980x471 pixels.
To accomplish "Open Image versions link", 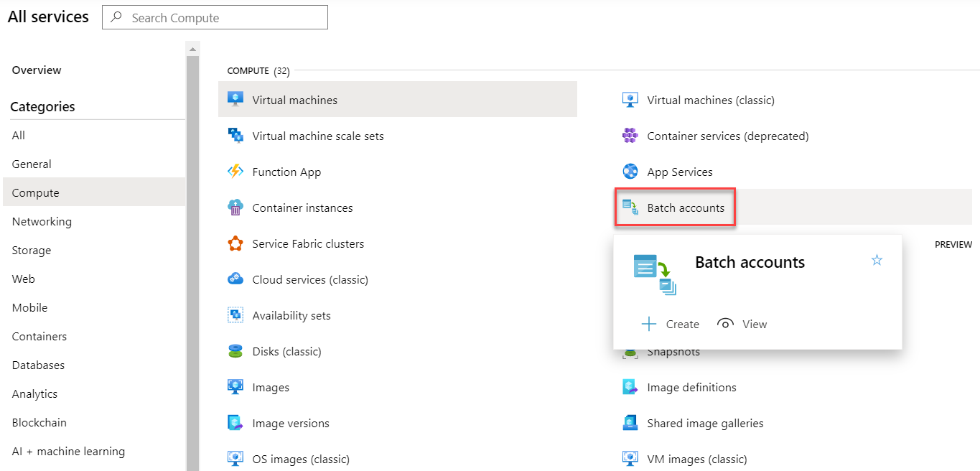I will [x=291, y=423].
